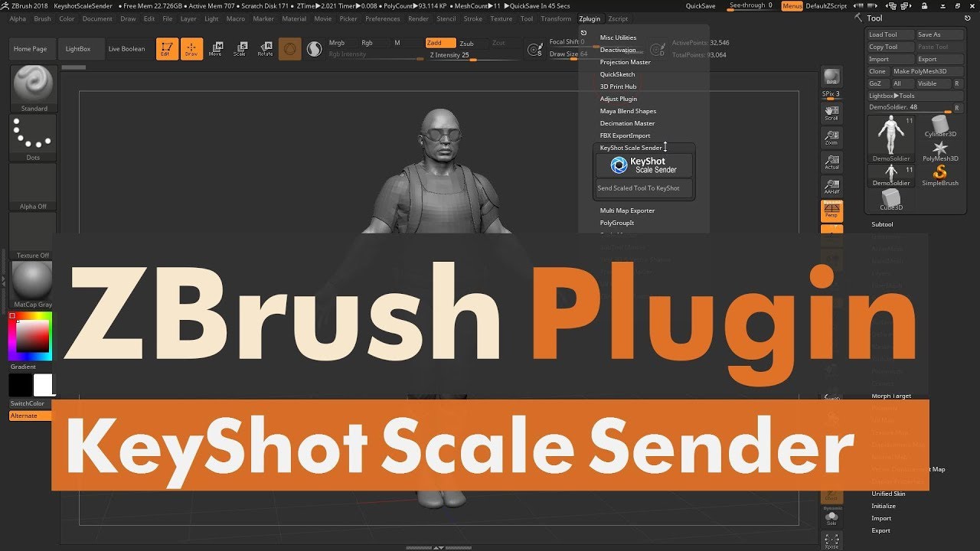The width and height of the screenshot is (980, 551).
Task: Open the Transform menu
Action: coord(556,18)
